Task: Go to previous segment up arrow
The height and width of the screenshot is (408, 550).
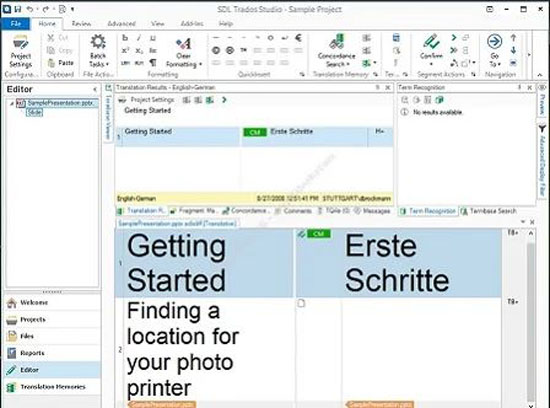Action: click(513, 38)
